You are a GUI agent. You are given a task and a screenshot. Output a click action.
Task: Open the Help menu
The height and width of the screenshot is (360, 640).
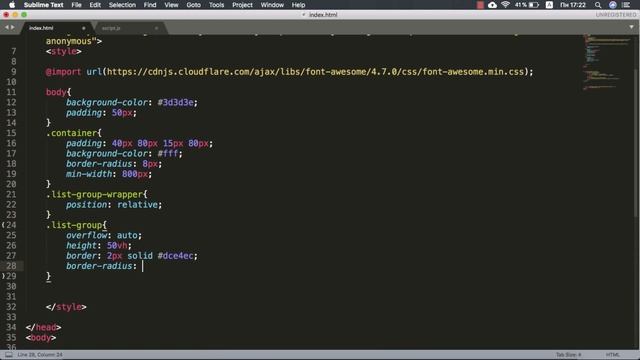tap(298, 5)
